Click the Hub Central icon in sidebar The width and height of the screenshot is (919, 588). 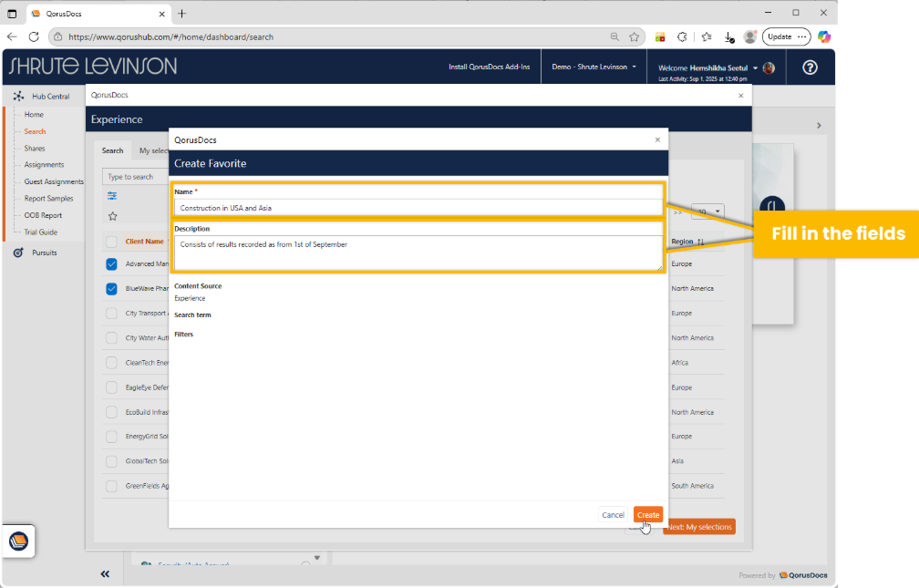click(x=18, y=97)
